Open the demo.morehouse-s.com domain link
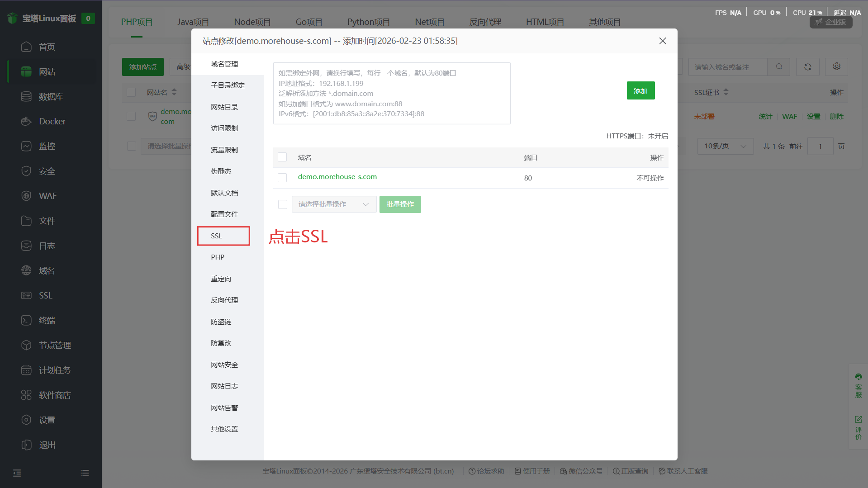The image size is (868, 488). pyautogui.click(x=337, y=177)
